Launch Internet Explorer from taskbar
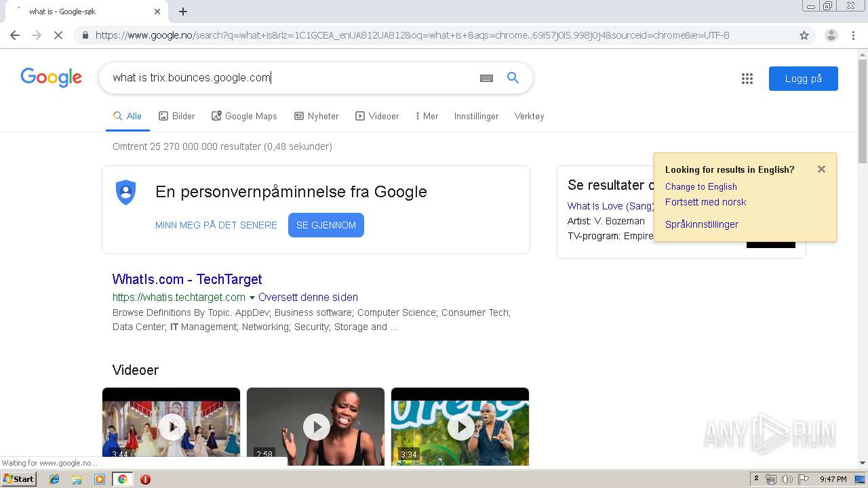 [54, 479]
